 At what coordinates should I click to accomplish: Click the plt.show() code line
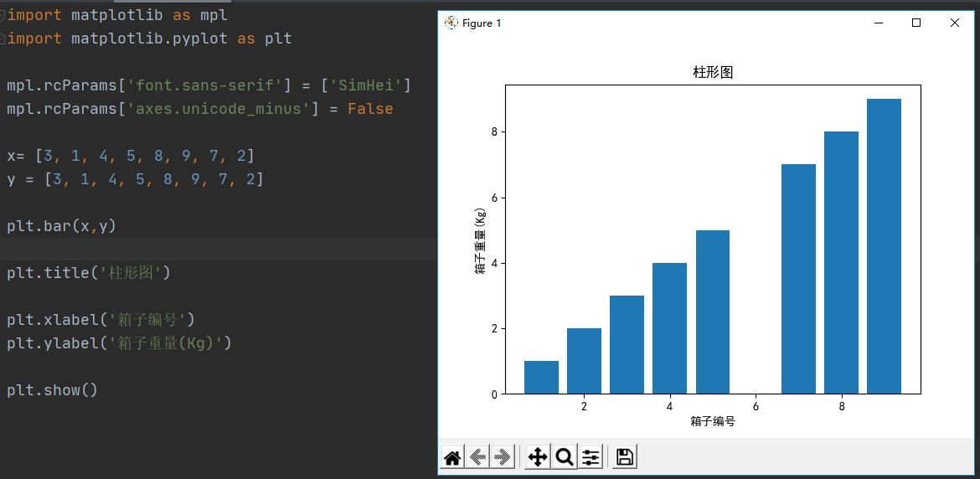[53, 390]
